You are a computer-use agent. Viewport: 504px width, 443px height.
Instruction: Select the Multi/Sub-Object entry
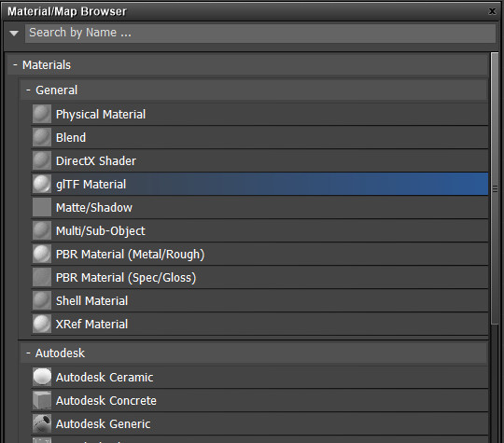pyautogui.click(x=259, y=230)
